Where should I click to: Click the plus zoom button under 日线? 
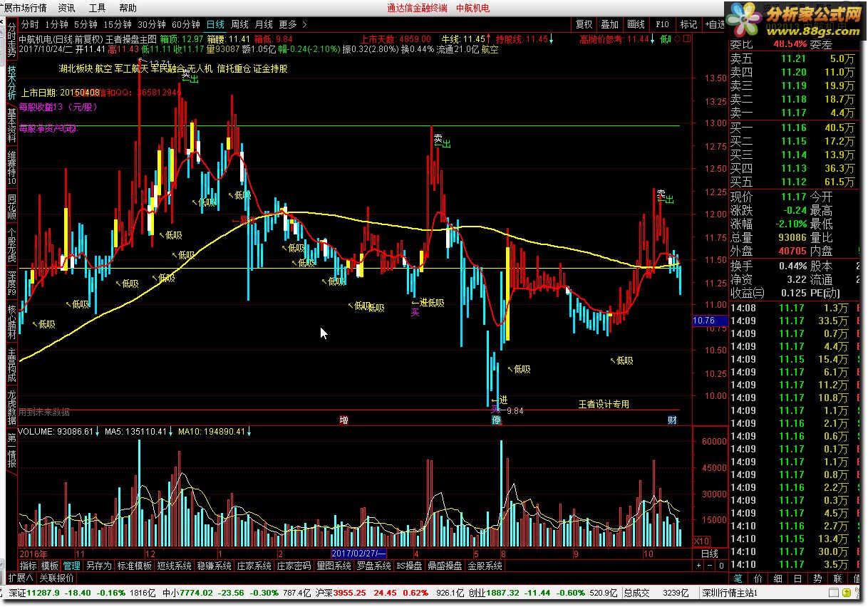coord(699,566)
